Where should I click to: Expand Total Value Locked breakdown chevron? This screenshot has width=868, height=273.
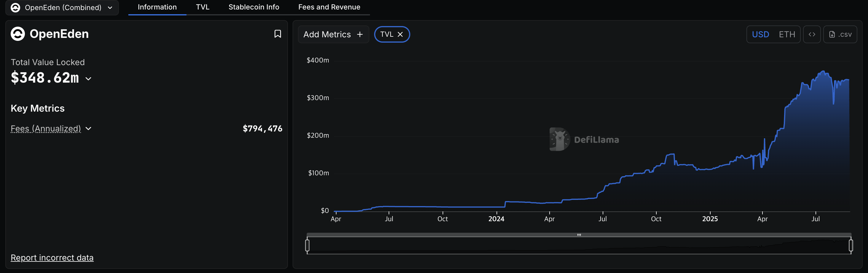point(88,79)
